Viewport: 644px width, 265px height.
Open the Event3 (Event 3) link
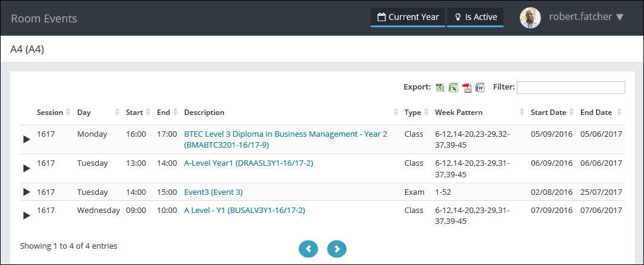(x=213, y=192)
